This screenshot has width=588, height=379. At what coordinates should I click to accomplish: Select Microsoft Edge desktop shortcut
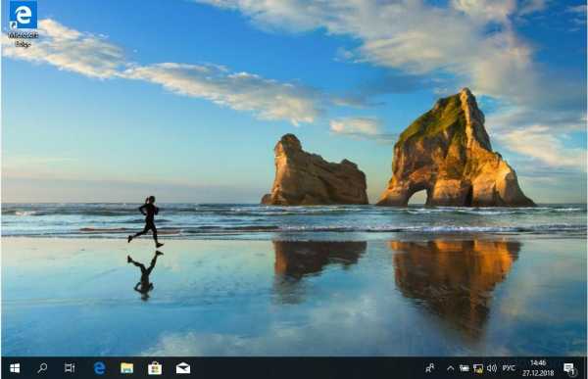[23, 24]
